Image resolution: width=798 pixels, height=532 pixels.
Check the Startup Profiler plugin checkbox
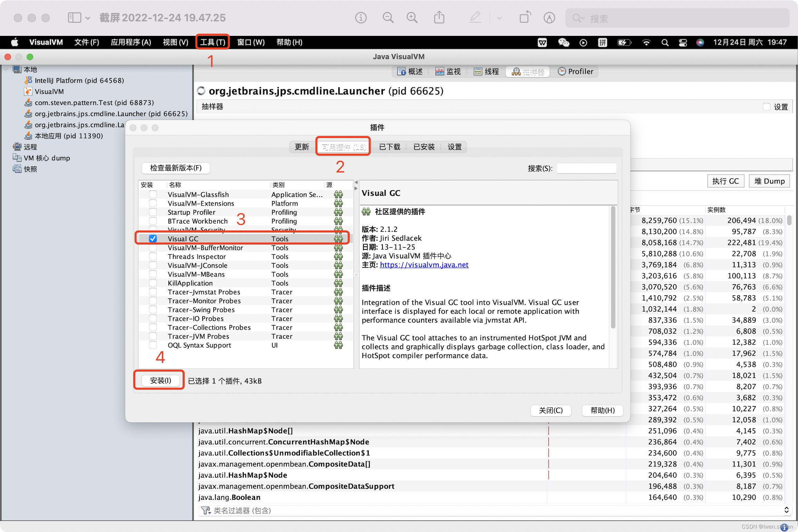pos(153,212)
